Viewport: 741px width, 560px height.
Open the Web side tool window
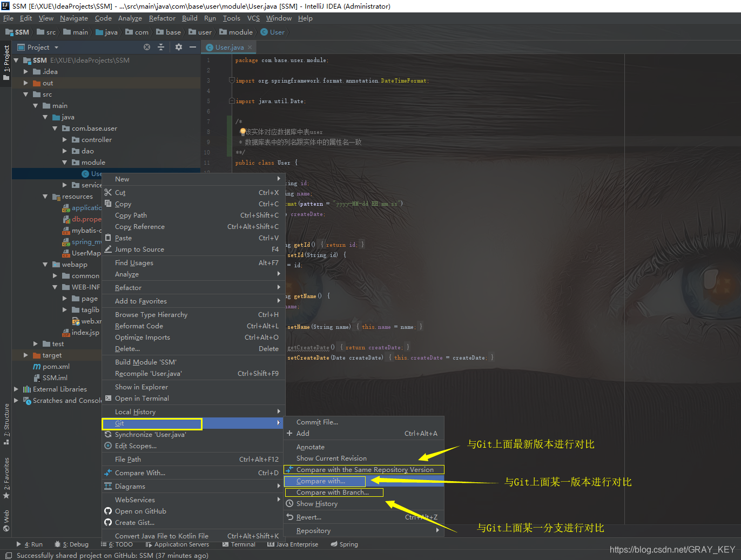[x=6, y=519]
